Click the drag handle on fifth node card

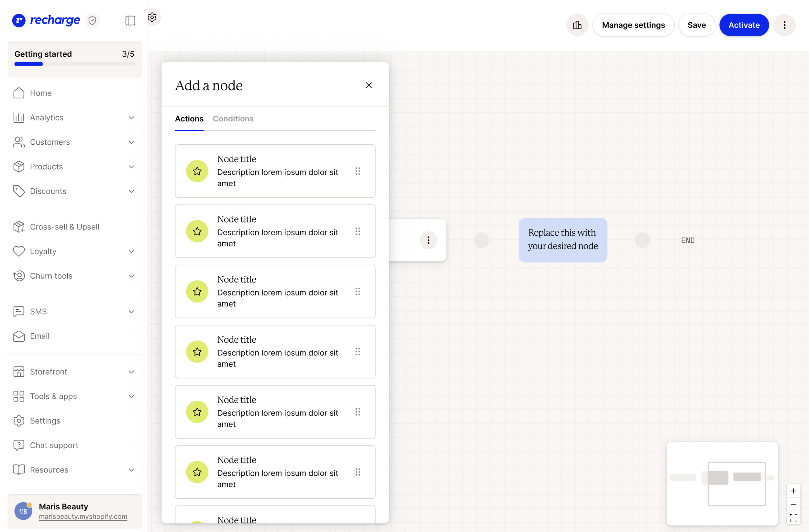(x=358, y=412)
